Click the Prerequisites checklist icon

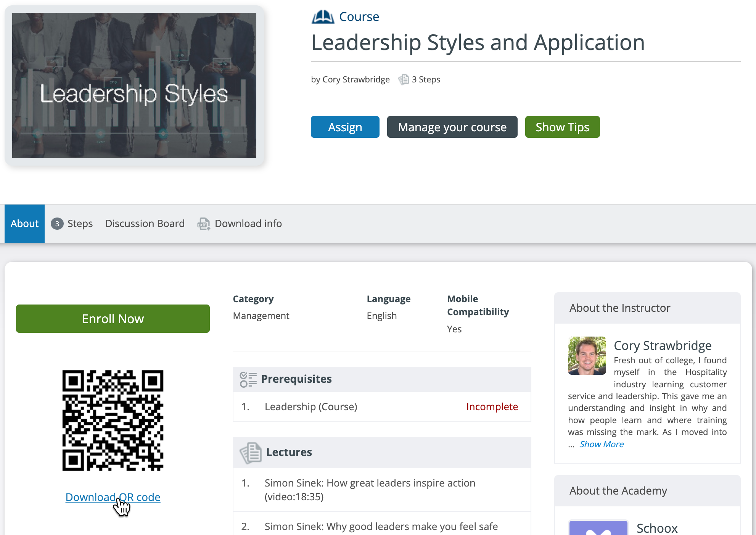[247, 379]
